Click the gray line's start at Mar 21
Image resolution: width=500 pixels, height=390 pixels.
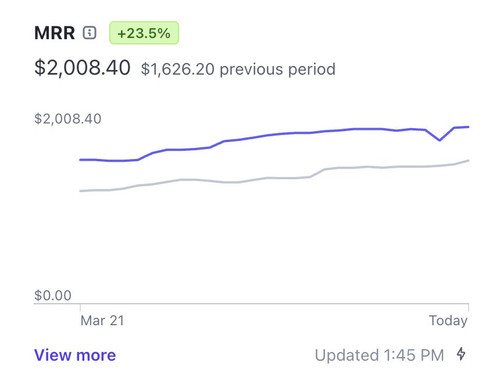pyautogui.click(x=80, y=191)
